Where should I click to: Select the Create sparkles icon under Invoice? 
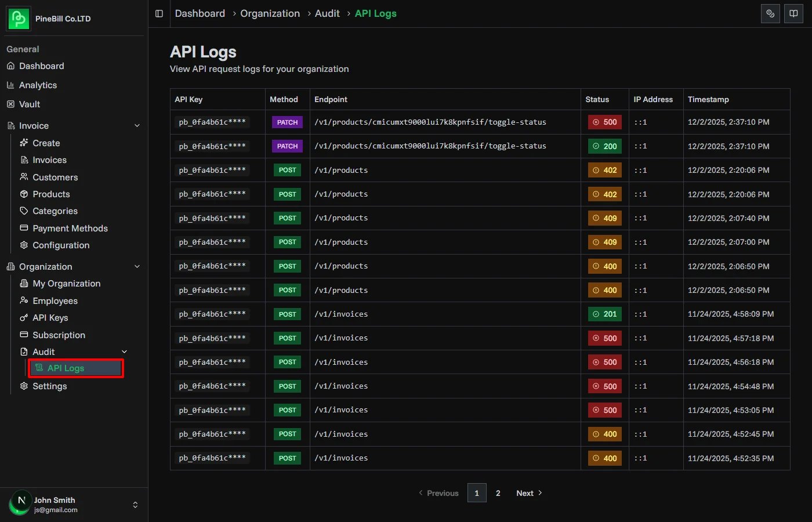(24, 143)
